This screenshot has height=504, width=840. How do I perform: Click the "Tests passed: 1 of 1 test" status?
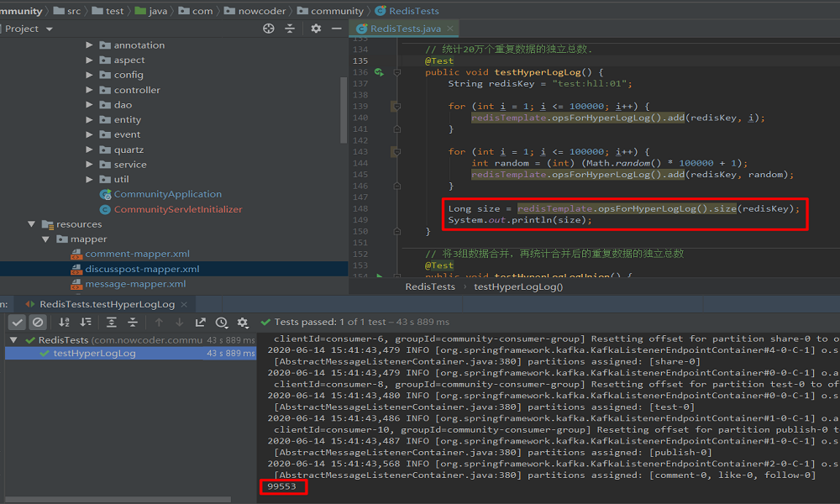[330, 322]
